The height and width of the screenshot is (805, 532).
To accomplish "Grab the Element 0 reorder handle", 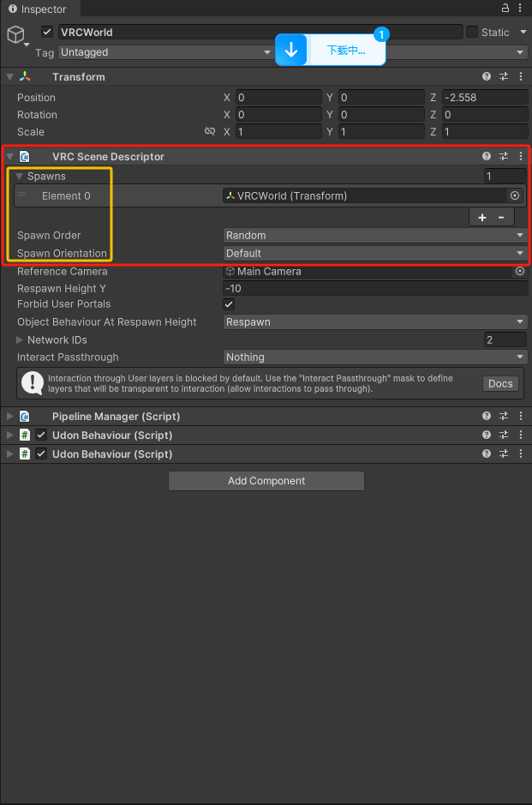I will click(21, 195).
